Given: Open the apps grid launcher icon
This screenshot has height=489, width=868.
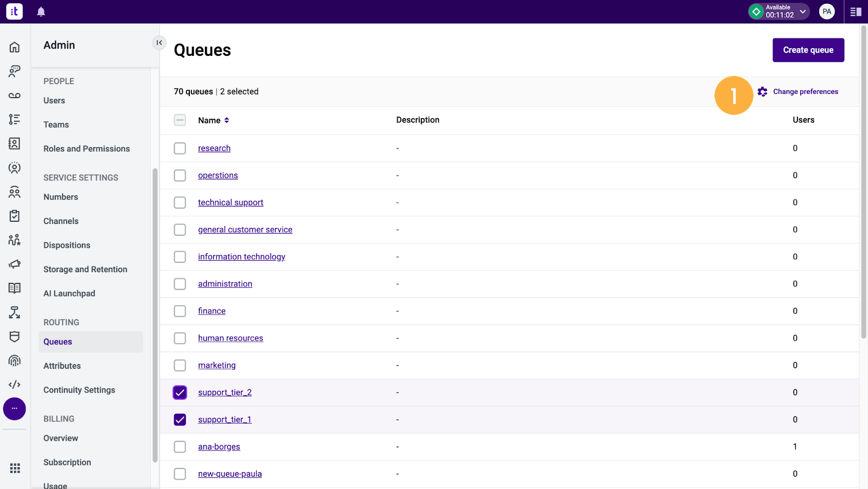Looking at the screenshot, I should coord(15,468).
